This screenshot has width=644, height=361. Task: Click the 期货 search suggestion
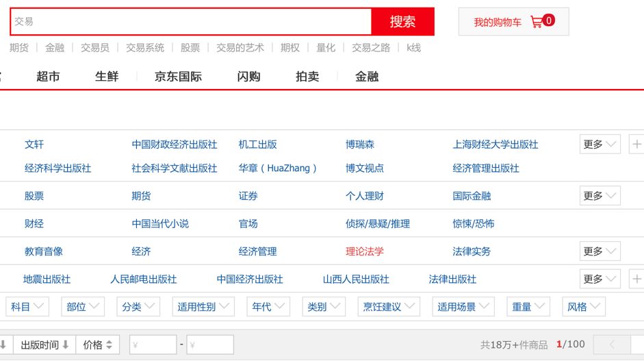click(19, 48)
